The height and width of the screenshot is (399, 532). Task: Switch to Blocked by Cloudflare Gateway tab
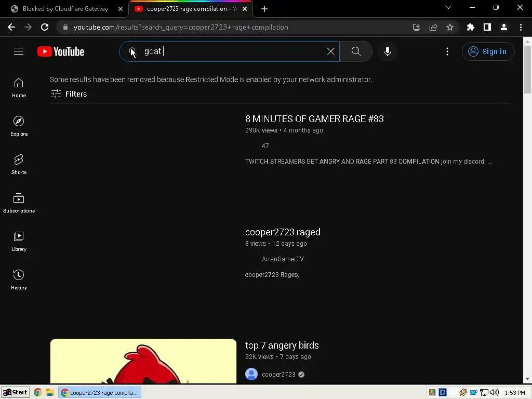click(64, 9)
